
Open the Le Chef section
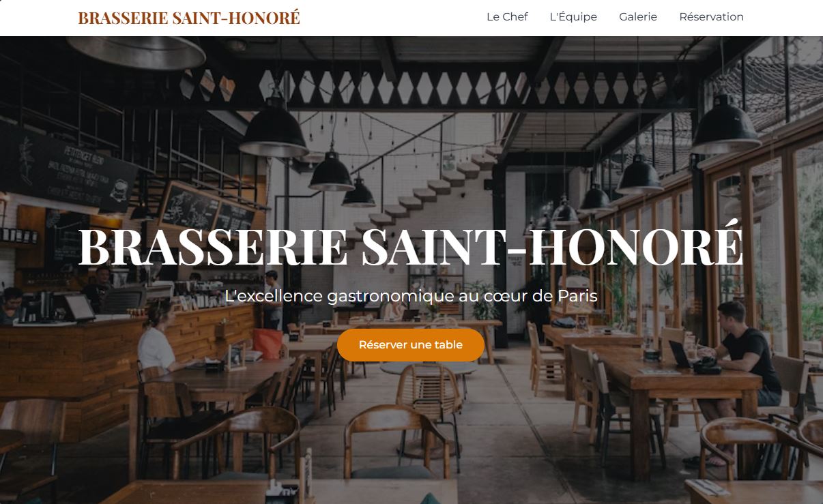click(507, 17)
